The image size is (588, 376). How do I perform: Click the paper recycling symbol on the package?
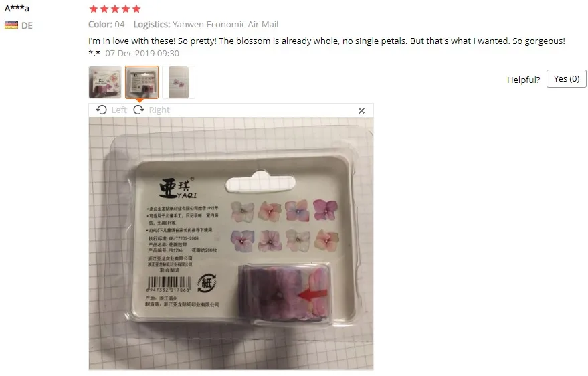click(207, 282)
